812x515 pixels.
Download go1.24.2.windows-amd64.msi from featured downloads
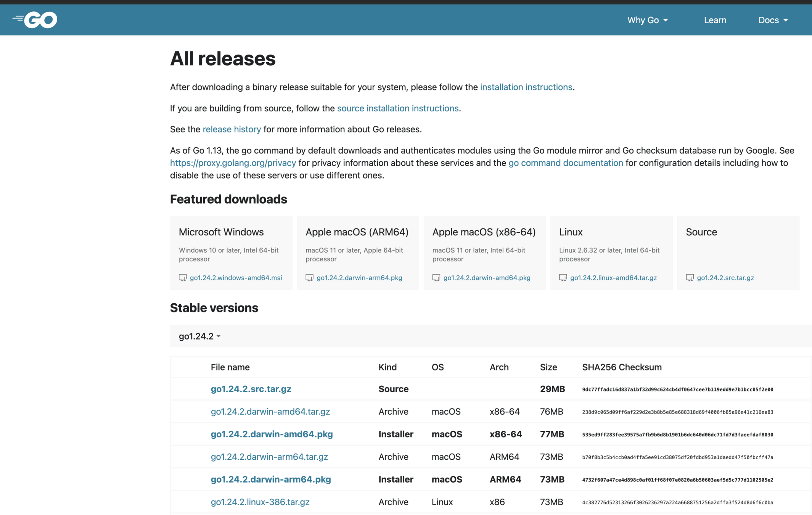(236, 278)
